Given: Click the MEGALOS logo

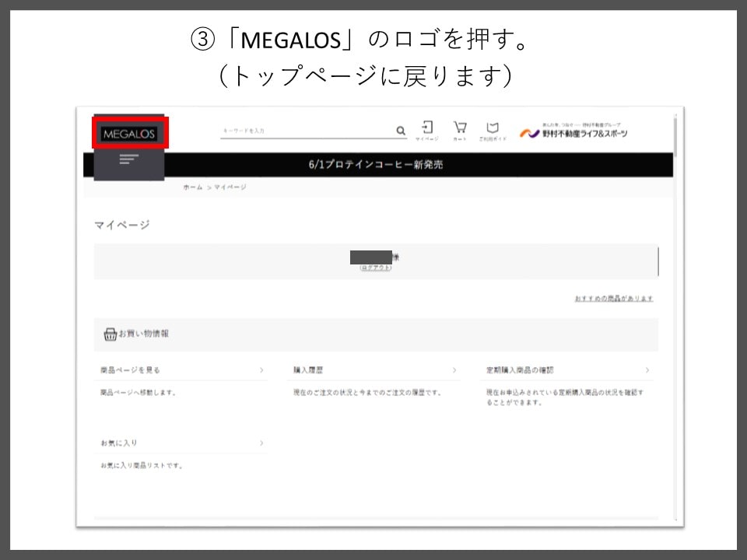Looking at the screenshot, I should [130, 134].
